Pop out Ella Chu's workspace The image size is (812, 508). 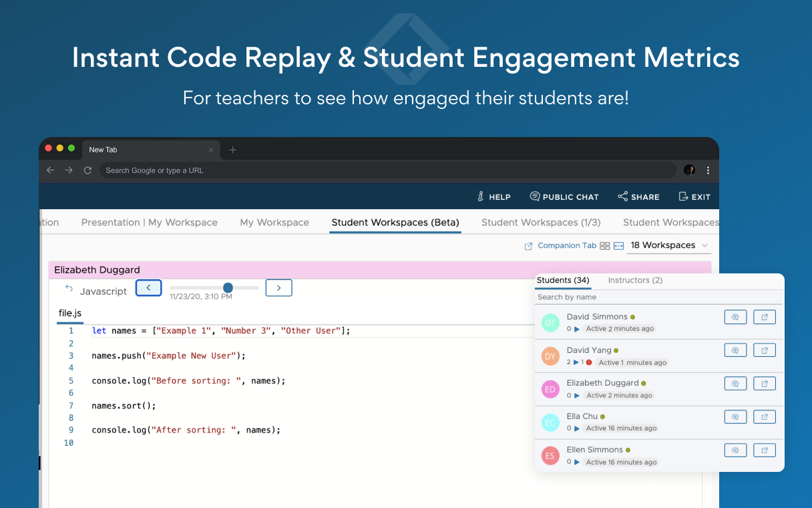(x=765, y=416)
